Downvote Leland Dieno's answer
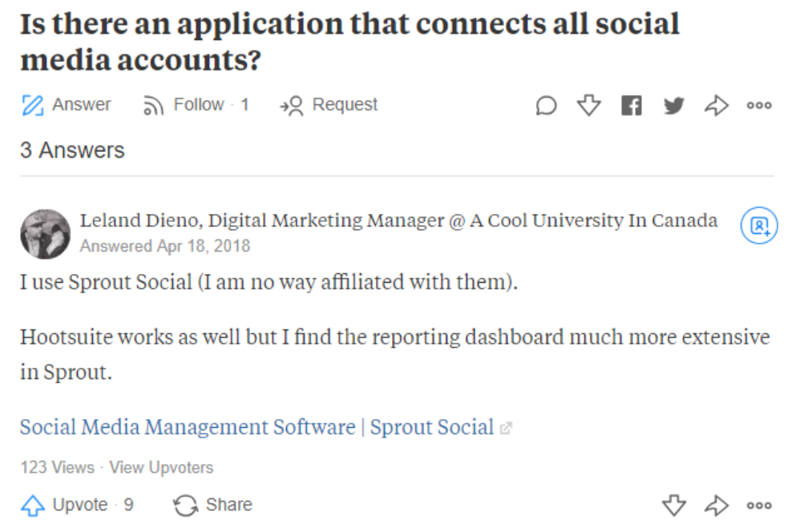 tap(674, 505)
